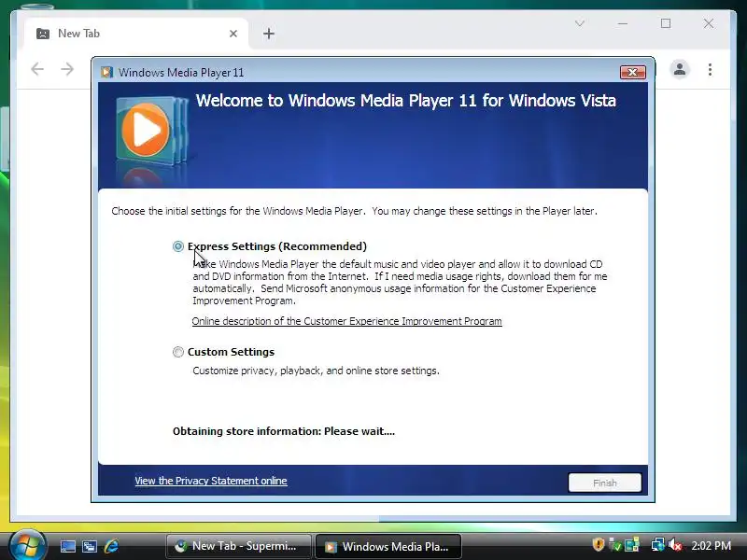Click the Express Settings (Recommended) label text
The height and width of the screenshot is (560, 747).
click(x=277, y=246)
